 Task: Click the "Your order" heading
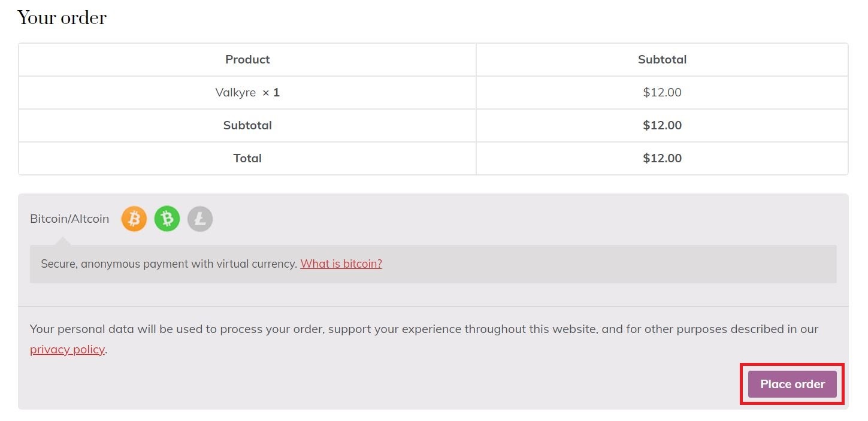(62, 18)
